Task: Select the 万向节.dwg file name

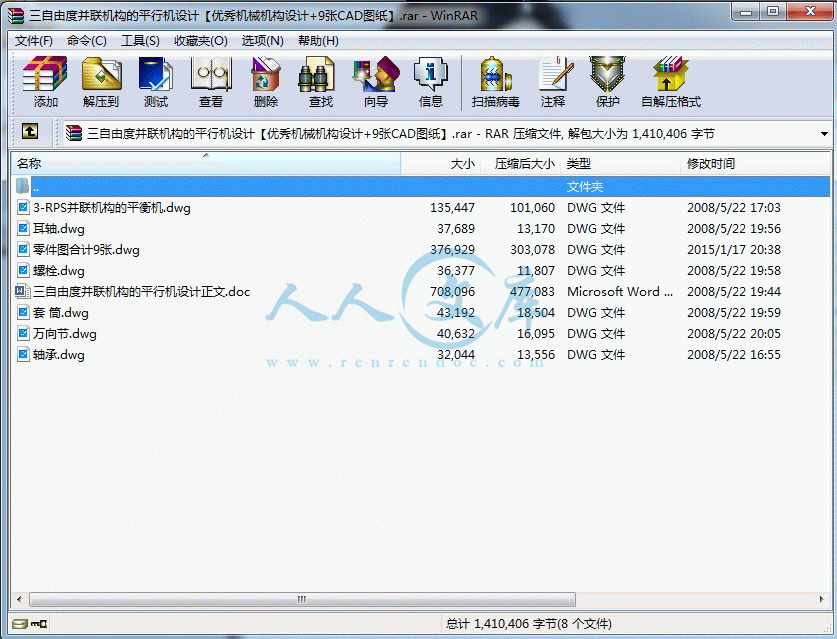Action: click(65, 334)
